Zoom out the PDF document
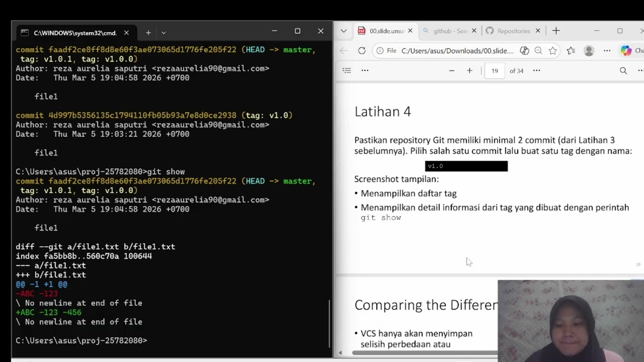Screen dimensions: 644x362 coord(452,70)
